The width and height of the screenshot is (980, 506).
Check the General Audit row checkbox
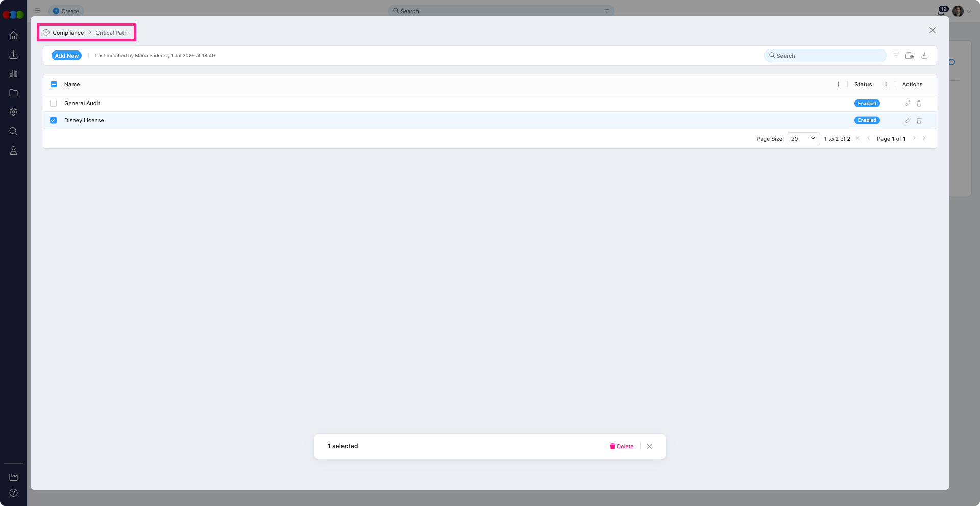click(x=54, y=104)
